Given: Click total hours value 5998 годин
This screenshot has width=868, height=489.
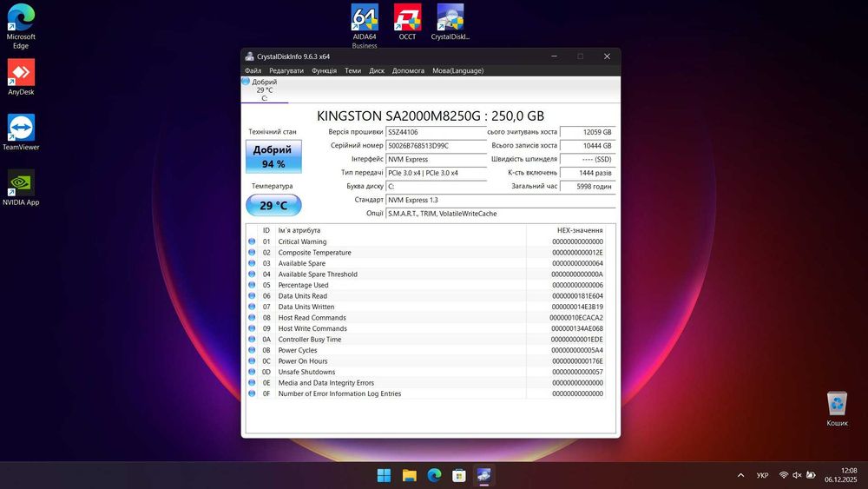Looking at the screenshot, I should pos(588,187).
